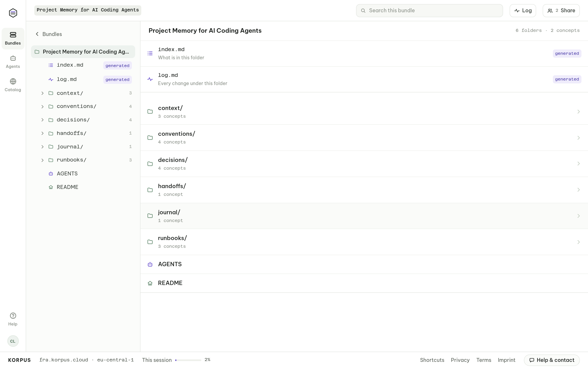Click the folder icon of context/ in main list

click(150, 111)
